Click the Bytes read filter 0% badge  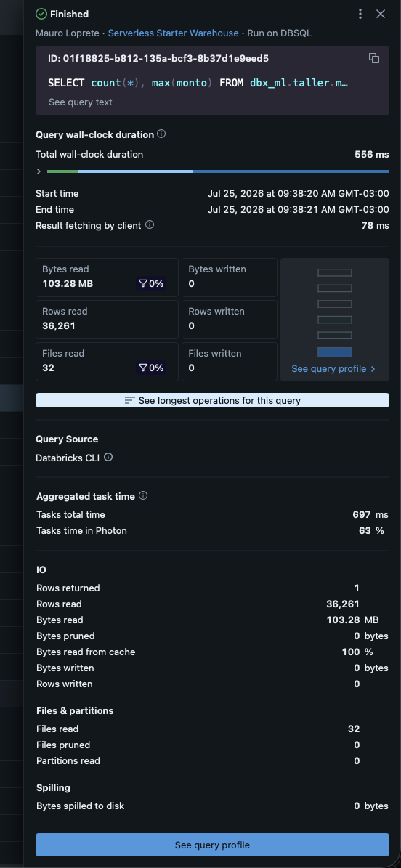pos(151,283)
